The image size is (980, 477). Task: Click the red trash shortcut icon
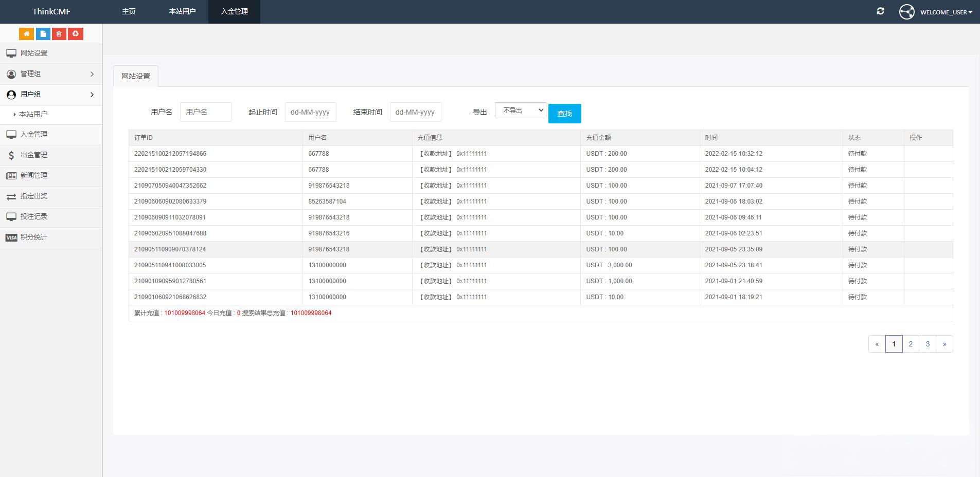pos(59,34)
